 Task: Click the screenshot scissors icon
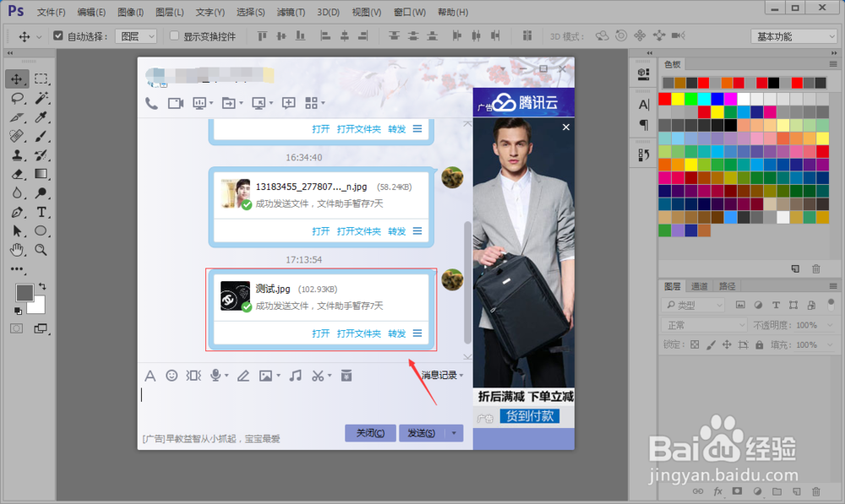click(318, 376)
